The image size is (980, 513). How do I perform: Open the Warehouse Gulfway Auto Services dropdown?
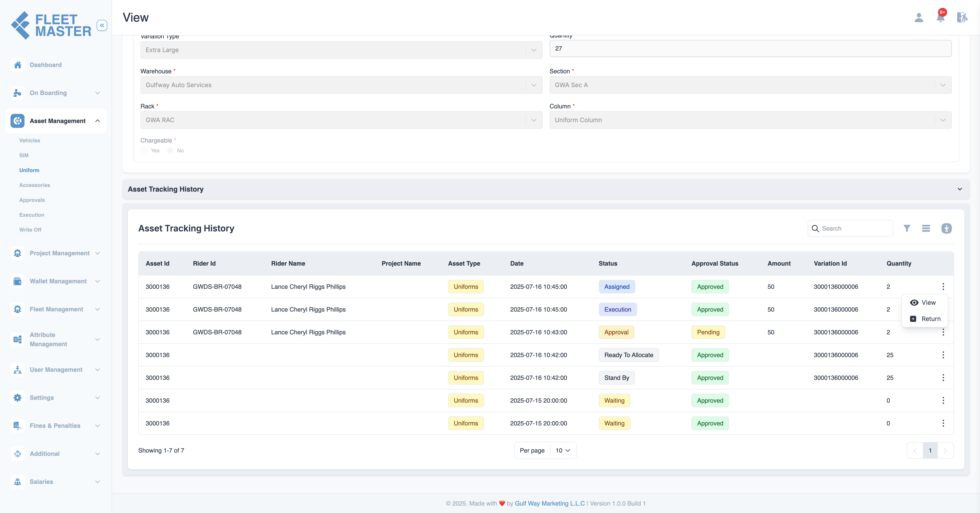(x=341, y=85)
